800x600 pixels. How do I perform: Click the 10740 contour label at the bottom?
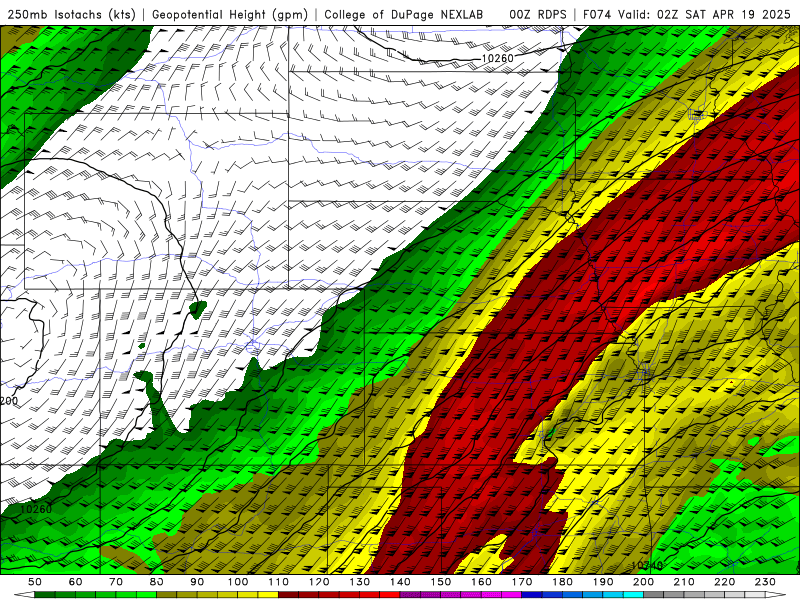pyautogui.click(x=647, y=565)
